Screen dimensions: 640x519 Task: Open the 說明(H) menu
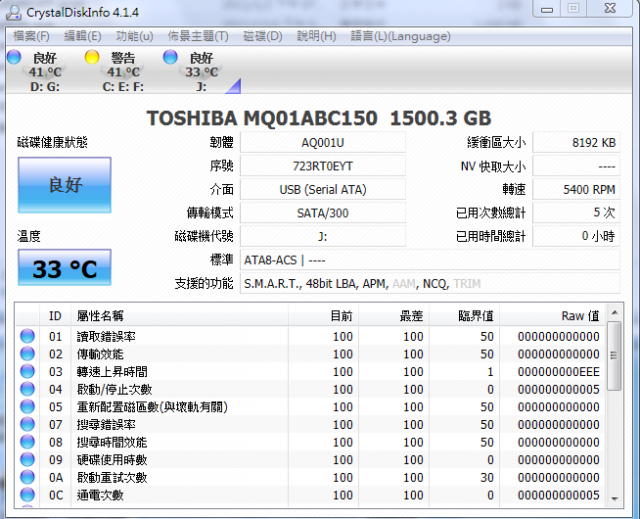(316, 36)
